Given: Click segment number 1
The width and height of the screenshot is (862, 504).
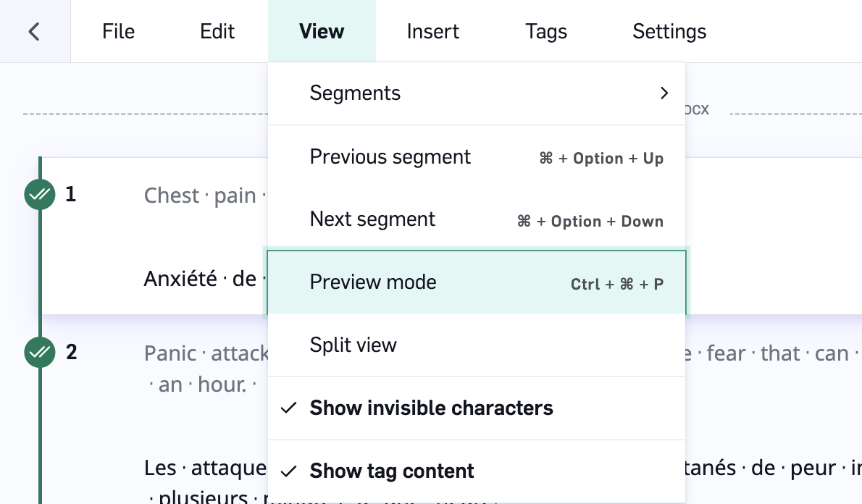Looking at the screenshot, I should click(70, 194).
